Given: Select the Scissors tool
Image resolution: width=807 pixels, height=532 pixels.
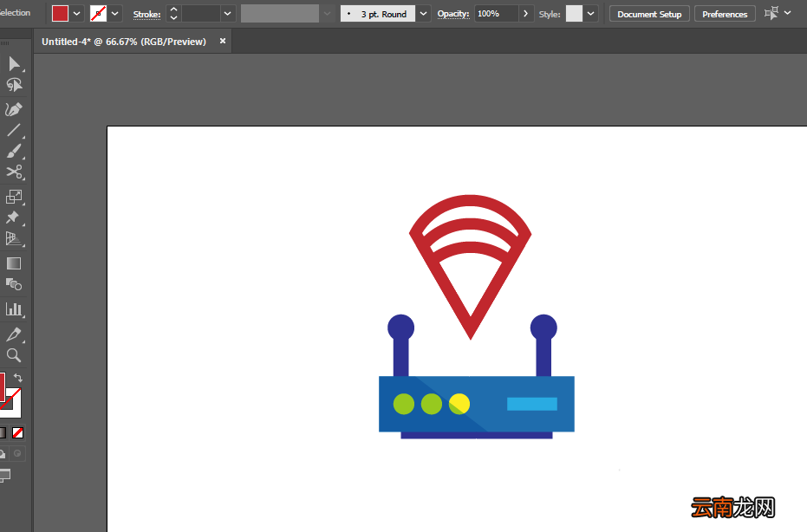Looking at the screenshot, I should pos(14,172).
